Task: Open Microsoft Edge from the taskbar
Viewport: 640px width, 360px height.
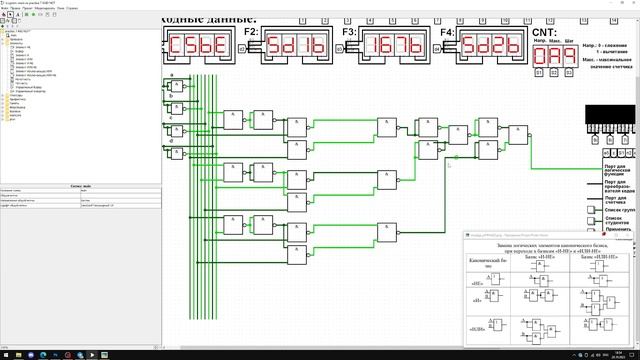Action: click(x=43, y=355)
